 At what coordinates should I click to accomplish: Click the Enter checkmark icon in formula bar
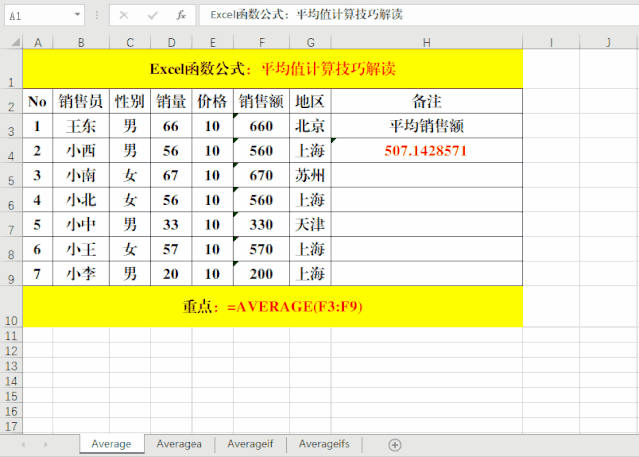click(x=152, y=15)
